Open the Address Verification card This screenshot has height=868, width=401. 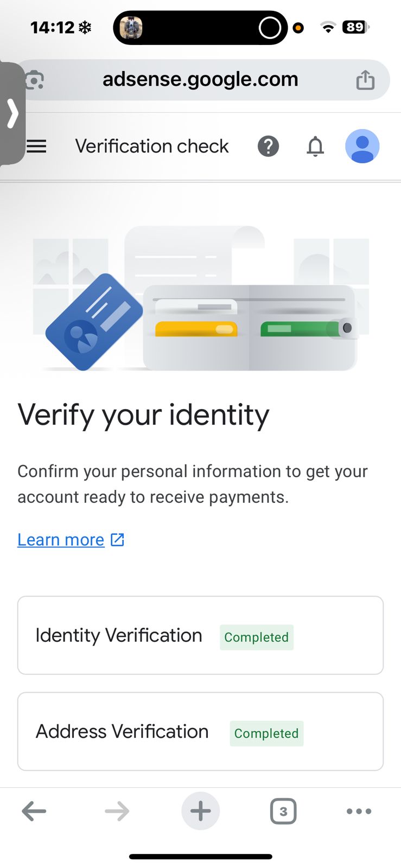[122, 731]
